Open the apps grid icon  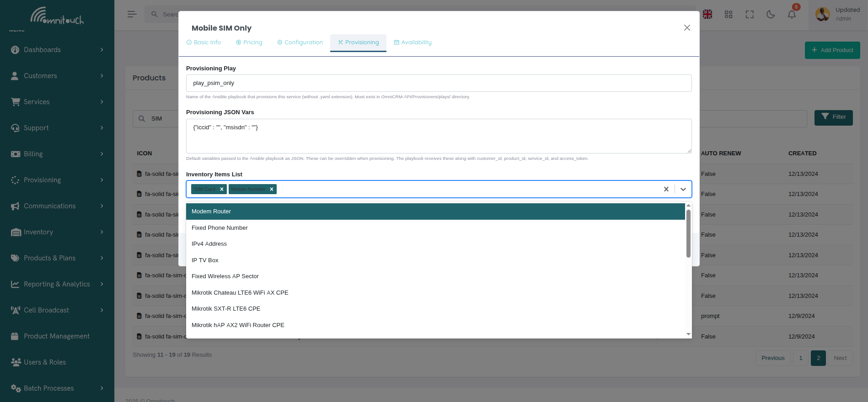(x=729, y=15)
